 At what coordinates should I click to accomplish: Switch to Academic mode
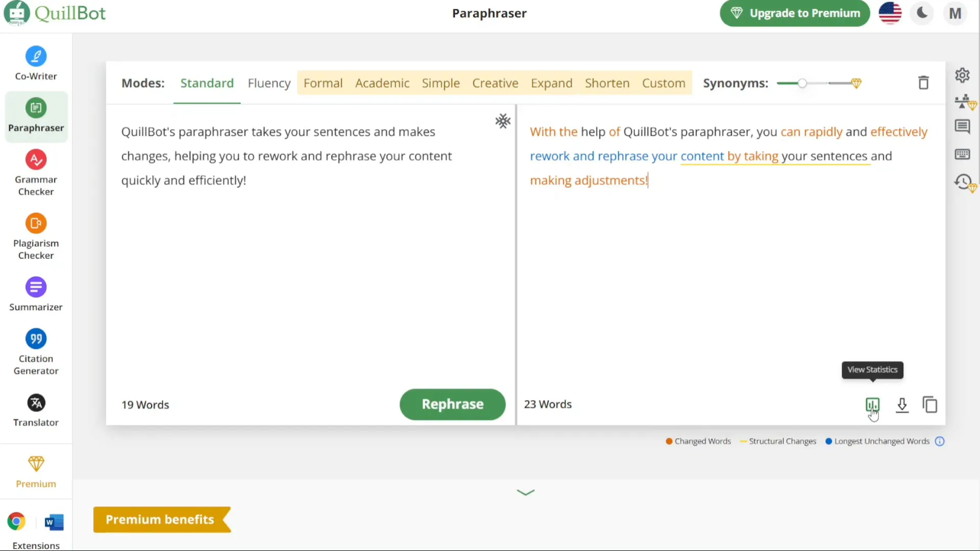[x=382, y=83]
